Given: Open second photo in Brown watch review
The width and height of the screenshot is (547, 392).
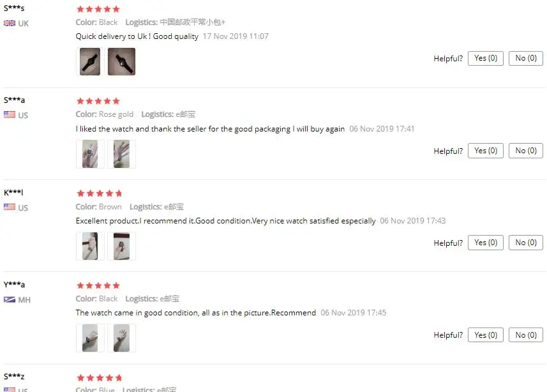Looking at the screenshot, I should (121, 246).
